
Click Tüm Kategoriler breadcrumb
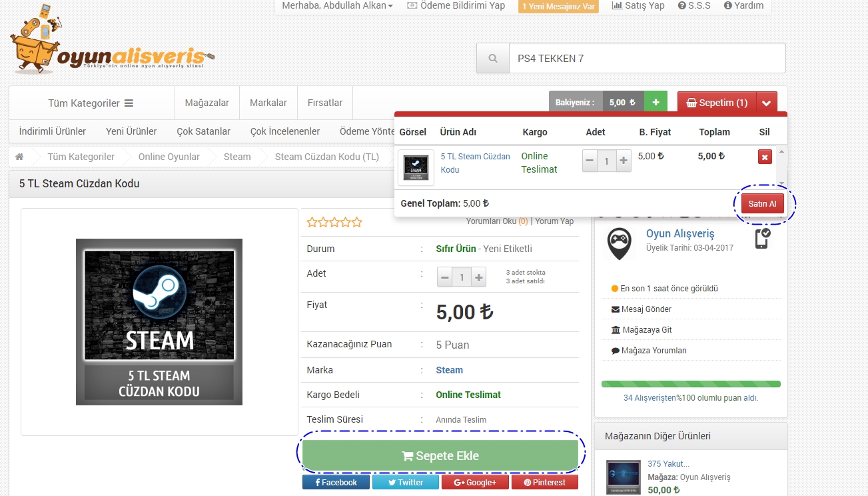tap(81, 157)
